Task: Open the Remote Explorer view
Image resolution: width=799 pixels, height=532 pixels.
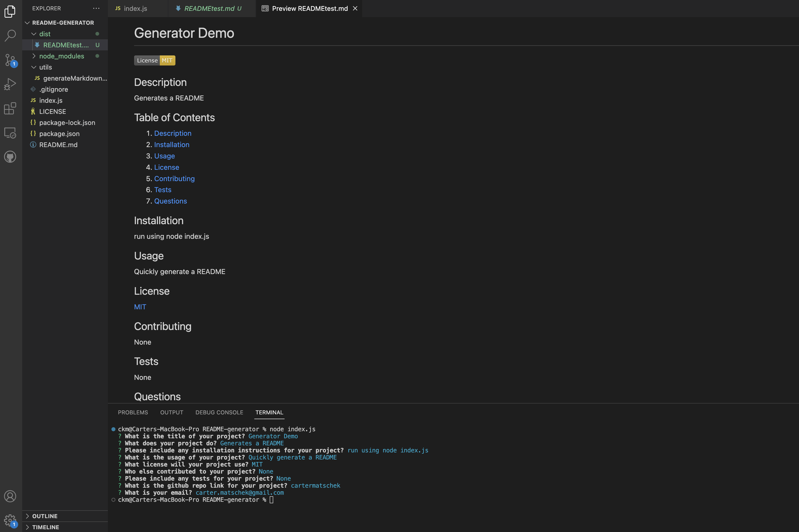Action: 10,133
